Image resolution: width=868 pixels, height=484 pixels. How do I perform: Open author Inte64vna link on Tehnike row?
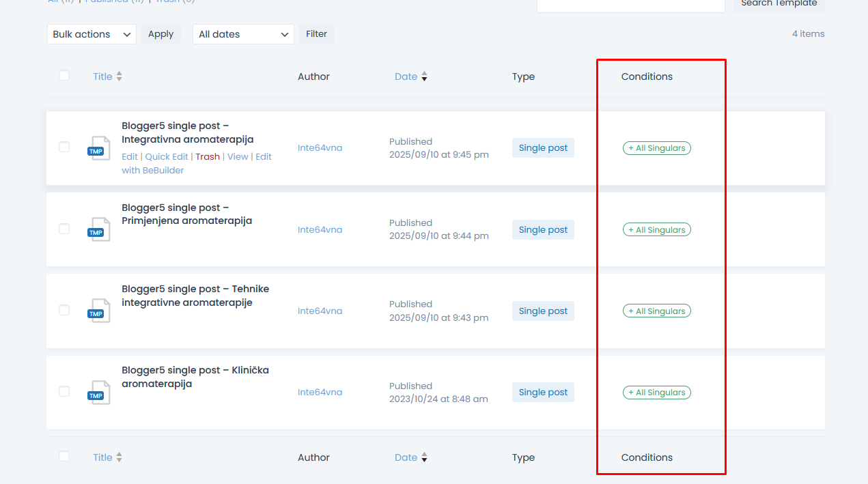point(320,311)
